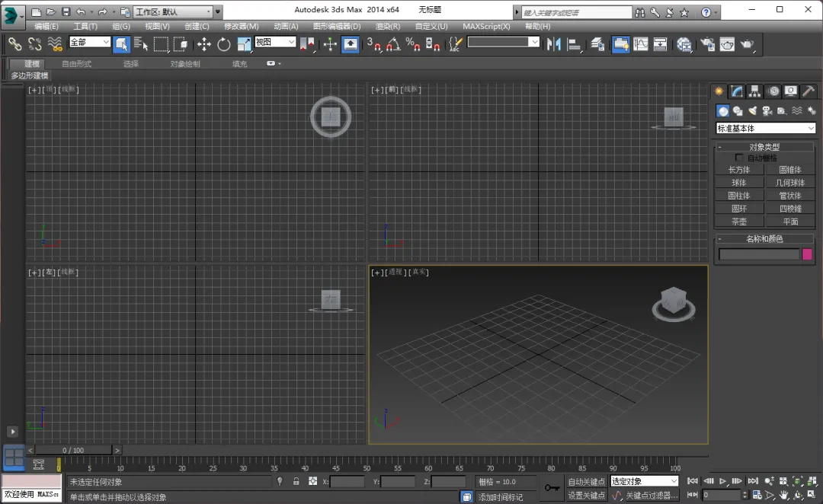Click the render teapot icon
Viewport: 823px width, 504px height.
tap(747, 44)
